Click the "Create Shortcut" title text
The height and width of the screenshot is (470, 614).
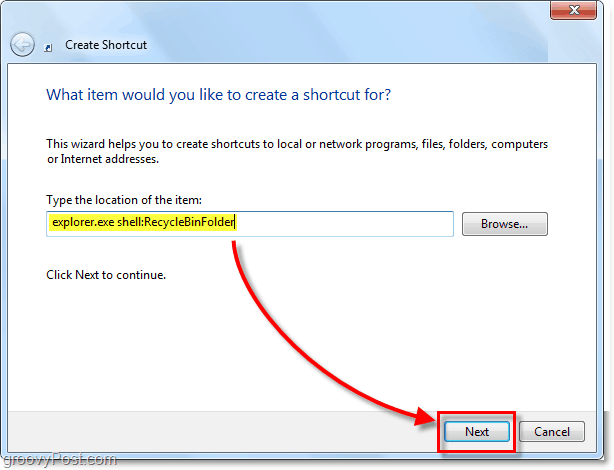(106, 45)
